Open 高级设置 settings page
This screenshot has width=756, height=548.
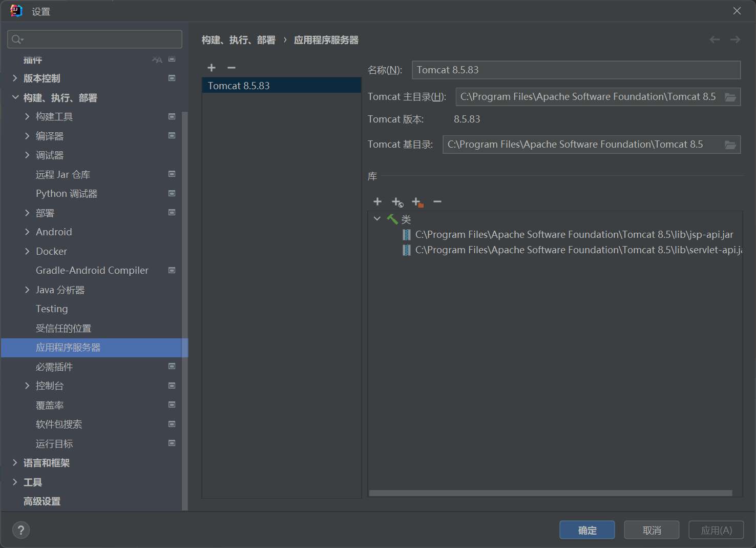42,501
